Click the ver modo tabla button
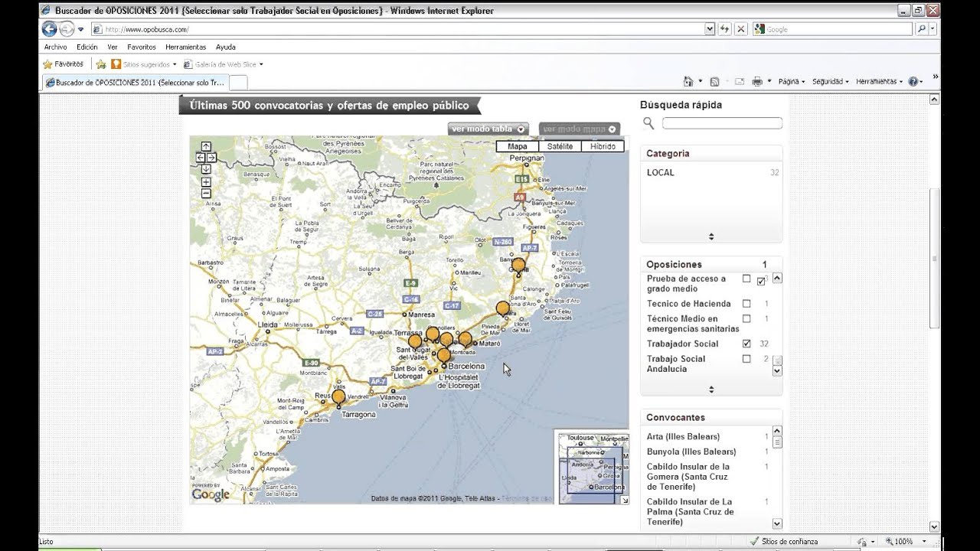 (x=488, y=129)
